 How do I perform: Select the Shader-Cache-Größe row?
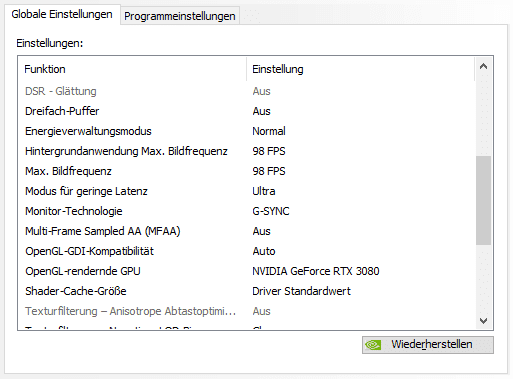click(247, 291)
